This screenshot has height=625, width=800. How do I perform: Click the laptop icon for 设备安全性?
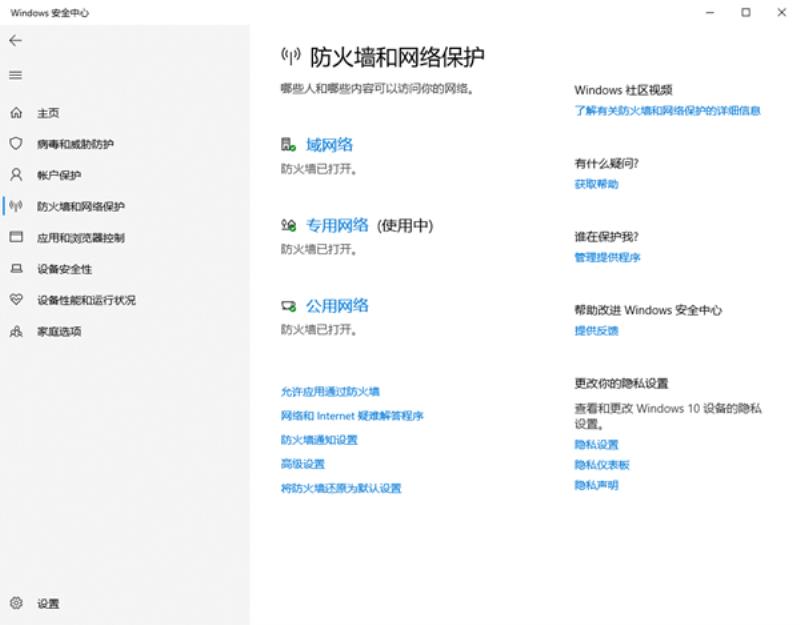(x=16, y=268)
